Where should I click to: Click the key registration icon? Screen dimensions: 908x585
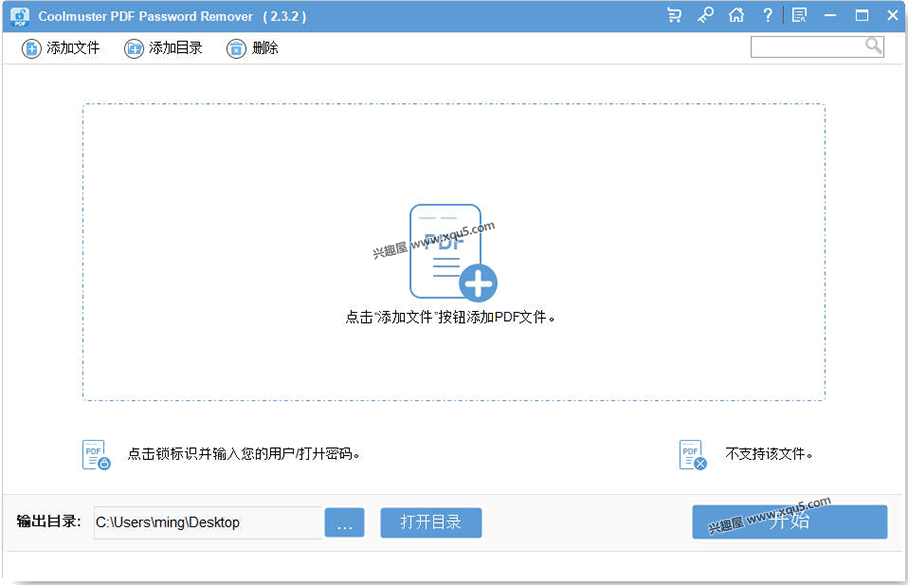click(x=704, y=15)
